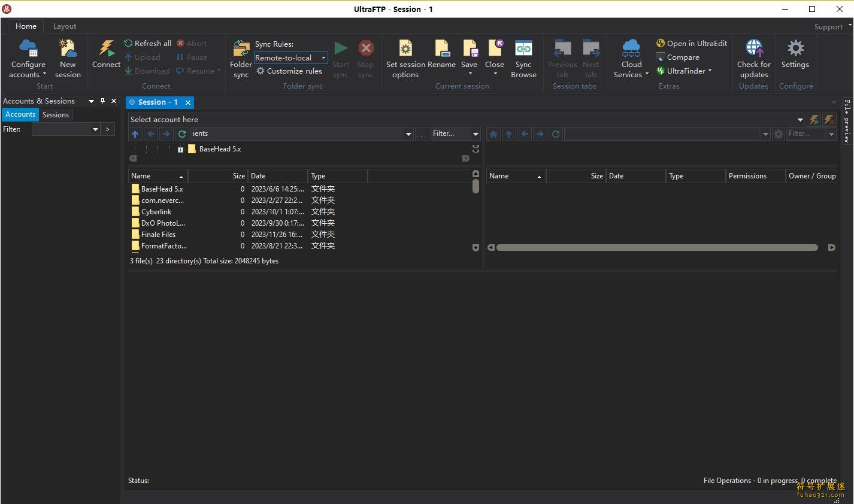Click File Operations status text
Image resolution: width=854 pixels, height=504 pixels.
(x=770, y=481)
